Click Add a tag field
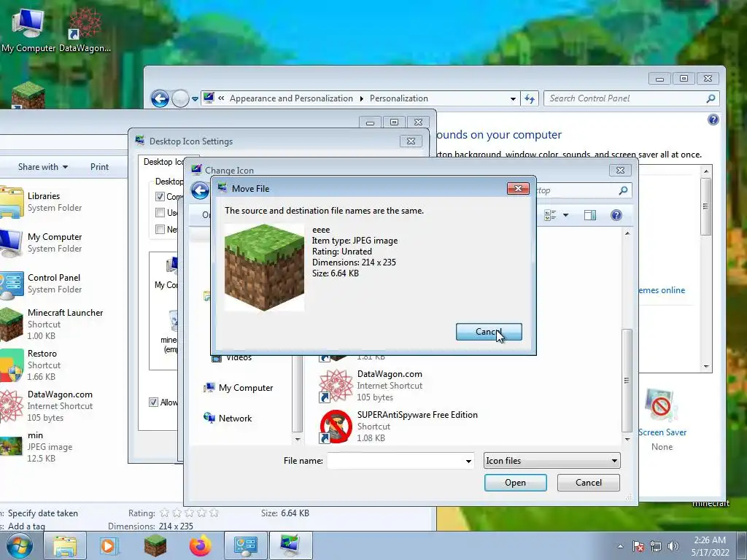747x560 pixels. [x=27, y=526]
